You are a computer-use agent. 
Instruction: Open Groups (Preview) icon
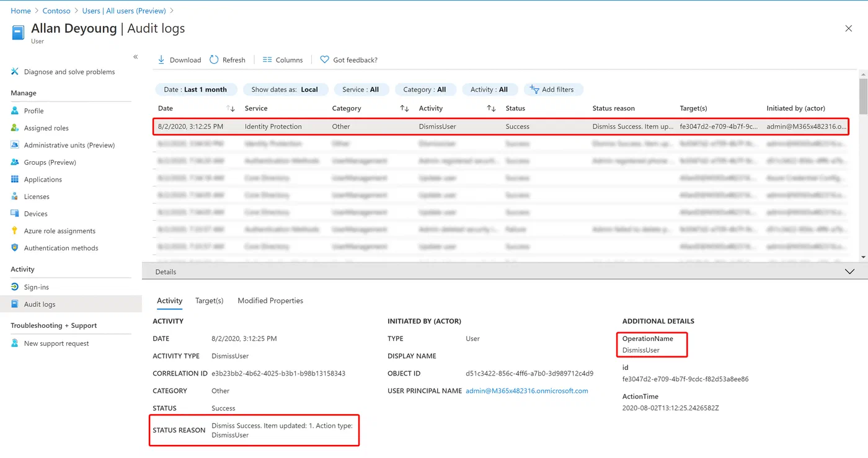pos(15,162)
